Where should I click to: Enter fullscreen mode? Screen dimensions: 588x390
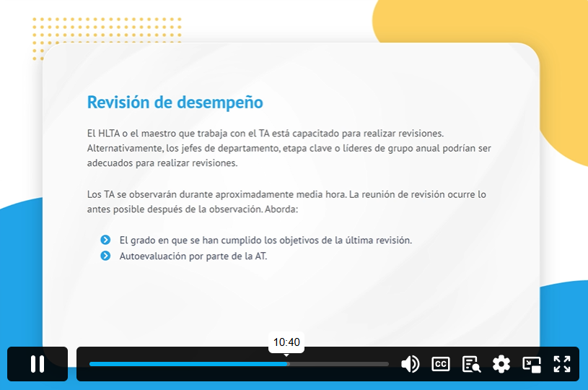pos(562,364)
